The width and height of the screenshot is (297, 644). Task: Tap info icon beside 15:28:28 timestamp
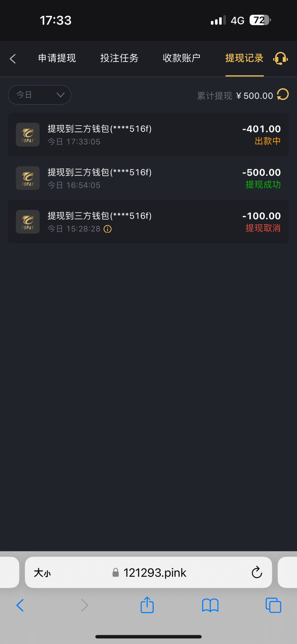107,229
